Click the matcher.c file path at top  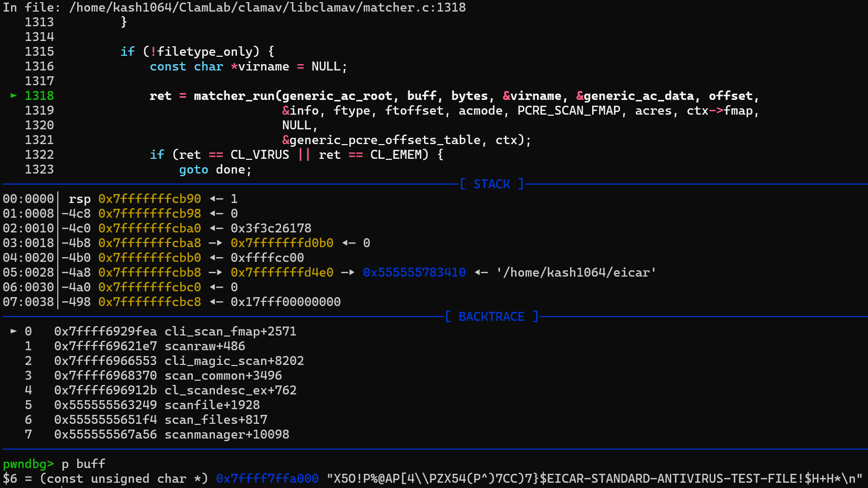(x=267, y=7)
